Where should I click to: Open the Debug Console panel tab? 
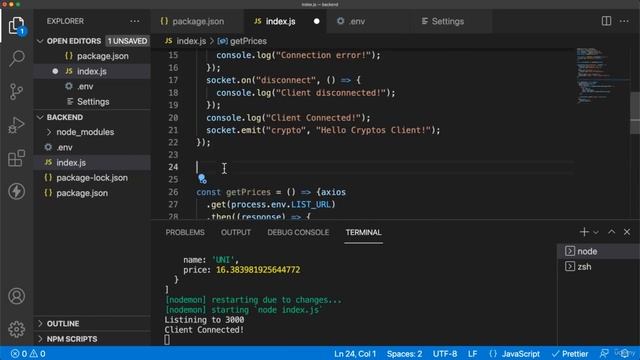[298, 232]
